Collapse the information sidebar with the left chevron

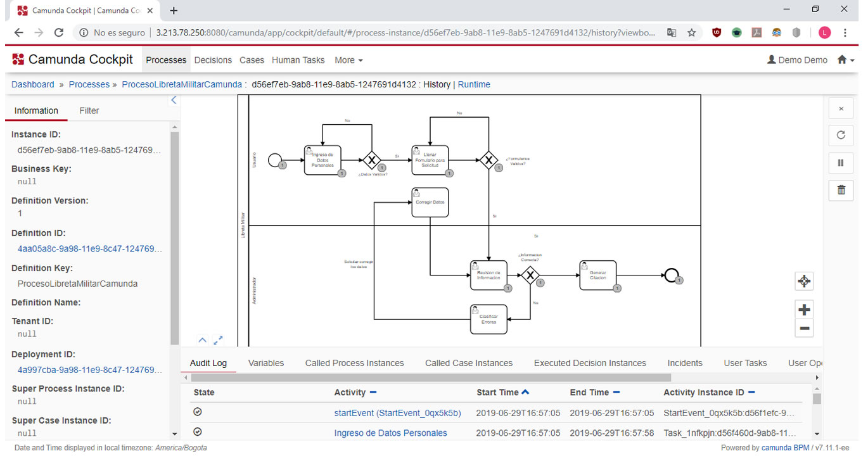[x=174, y=100]
